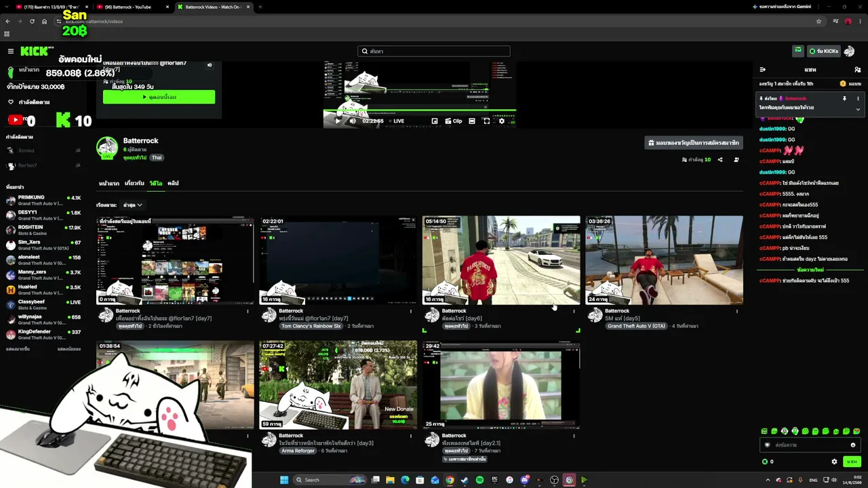This screenshot has height=488, width=868.
Task: Reload the page in the browser
Action: (32, 21)
